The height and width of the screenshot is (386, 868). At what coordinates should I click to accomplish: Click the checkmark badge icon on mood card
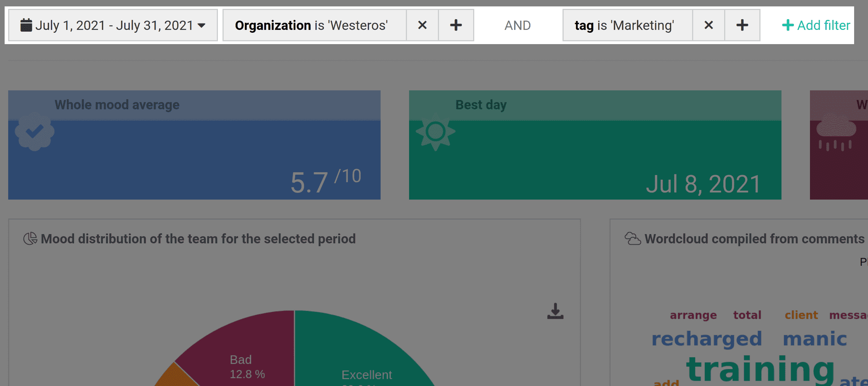(x=35, y=132)
